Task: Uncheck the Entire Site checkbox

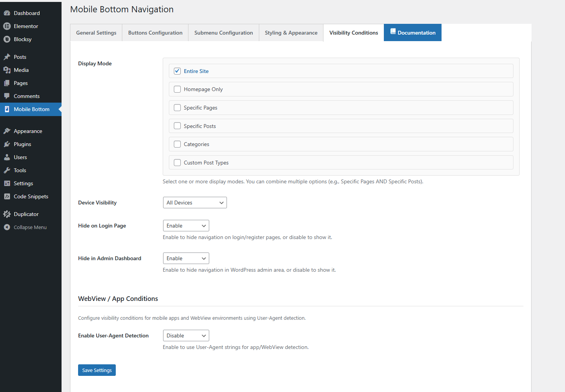Action: [177, 71]
